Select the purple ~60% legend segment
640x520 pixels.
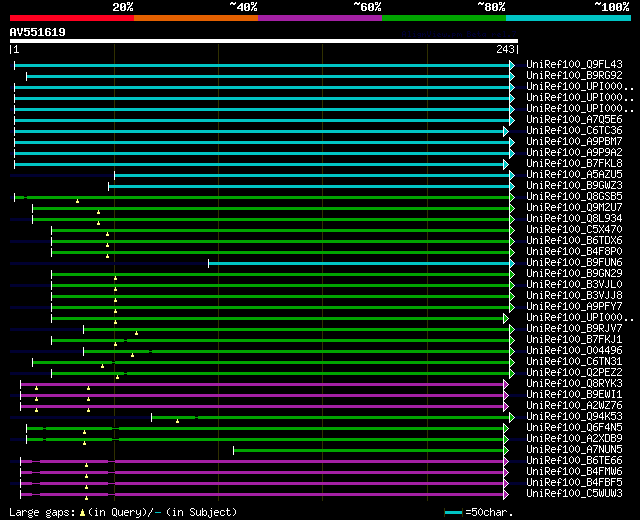coord(319,17)
